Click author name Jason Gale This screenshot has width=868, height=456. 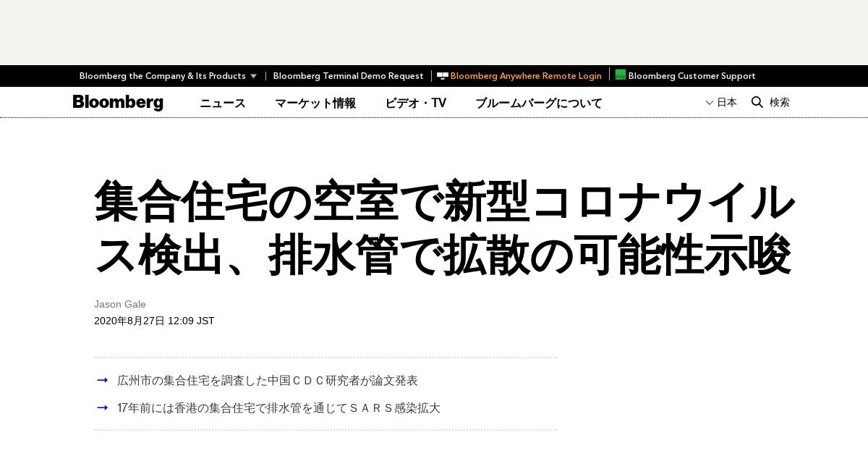pos(120,304)
